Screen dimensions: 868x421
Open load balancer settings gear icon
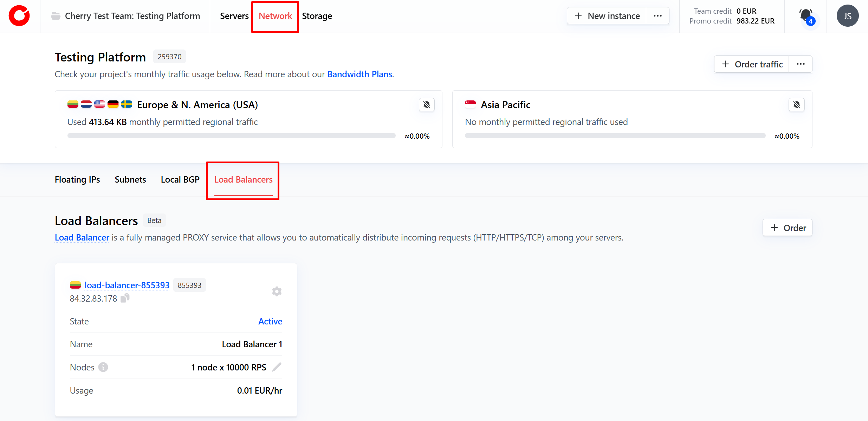277,291
